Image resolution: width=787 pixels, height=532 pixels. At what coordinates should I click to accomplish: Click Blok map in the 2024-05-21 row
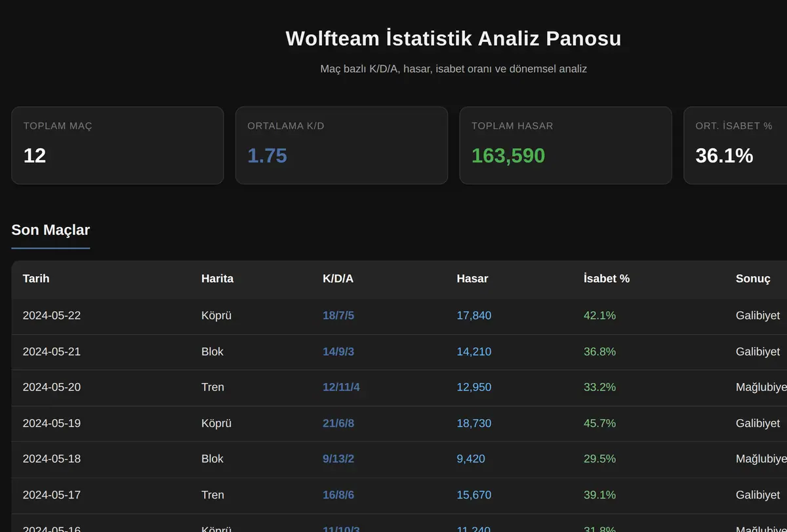click(x=212, y=352)
